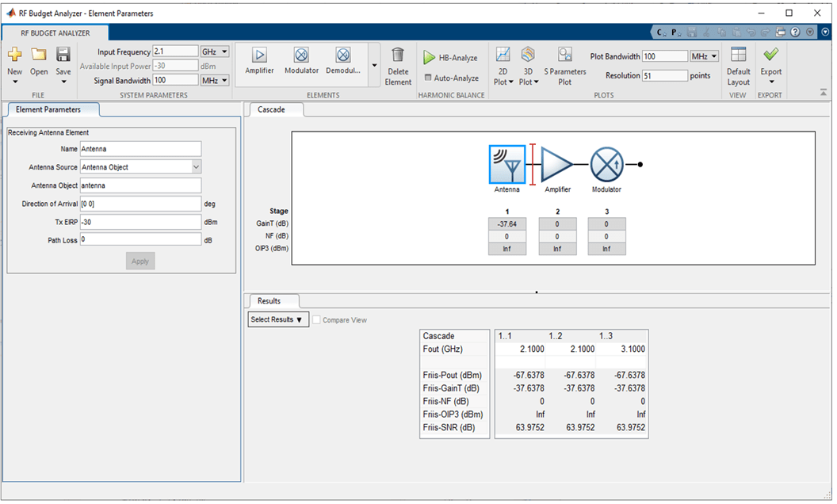
Task: Run HB-Analyze with the green play icon
Action: point(430,57)
